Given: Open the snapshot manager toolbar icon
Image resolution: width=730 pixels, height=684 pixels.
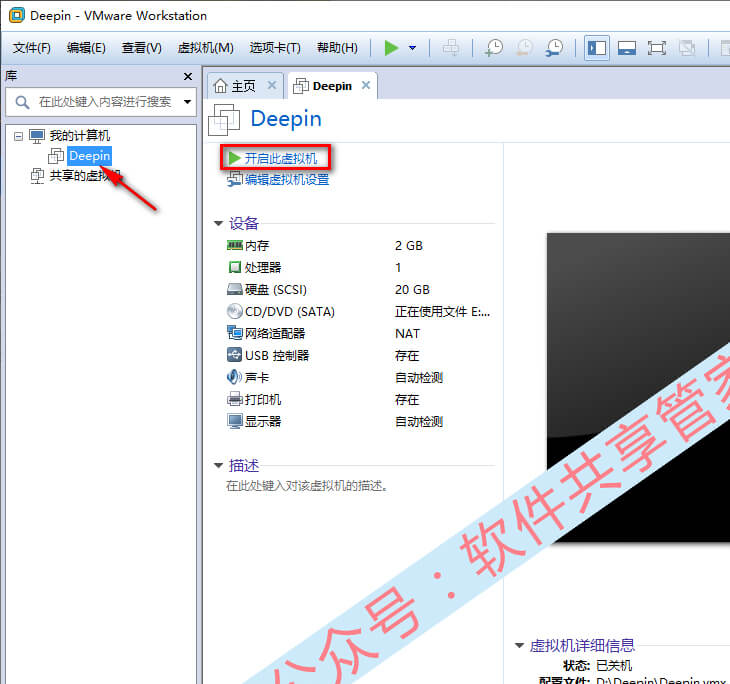Looking at the screenshot, I should click(x=554, y=47).
